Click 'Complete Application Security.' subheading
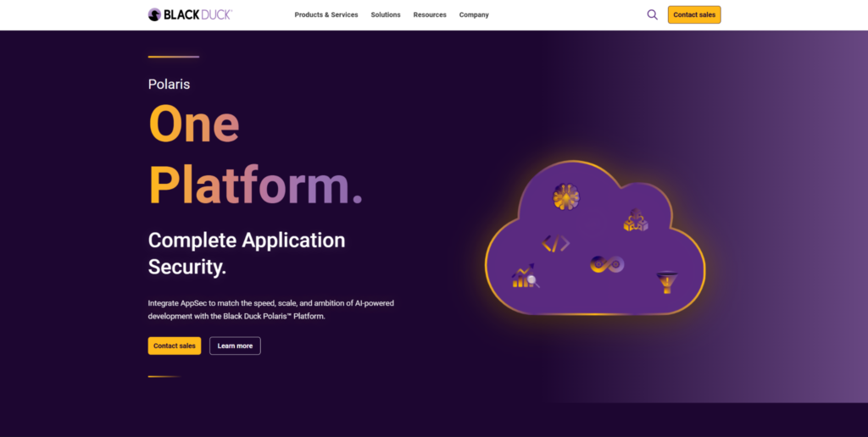The width and height of the screenshot is (868, 437). (x=247, y=253)
